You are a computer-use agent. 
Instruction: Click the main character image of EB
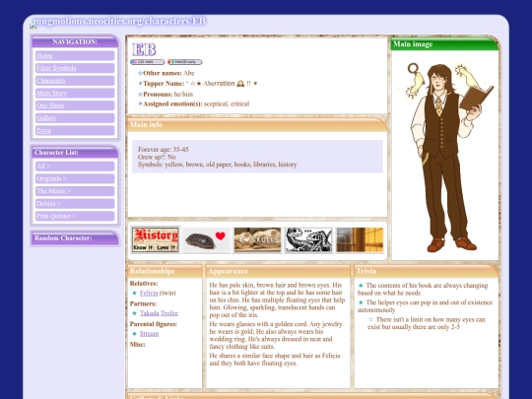pos(444,156)
